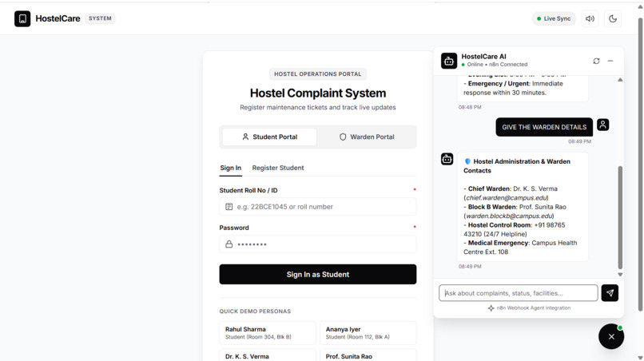Click the Student Roll No / ID field
Viewport: 644px width, 361px height.
click(x=318, y=207)
